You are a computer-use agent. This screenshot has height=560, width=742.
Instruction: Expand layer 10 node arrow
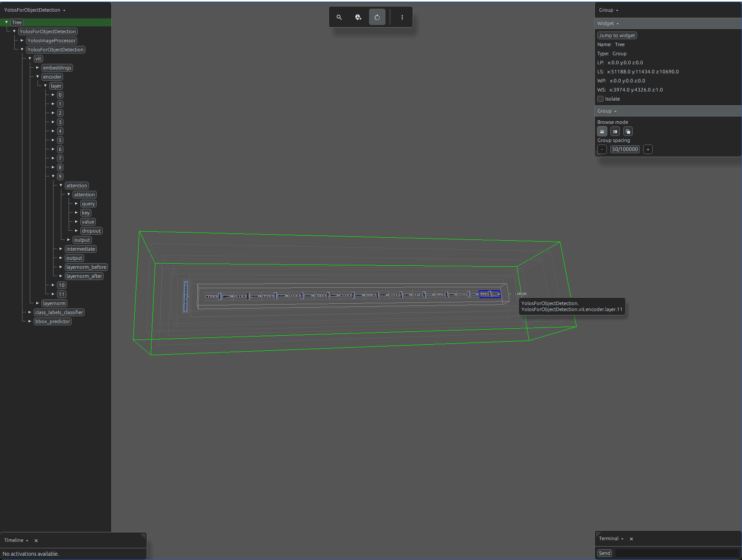[x=53, y=285]
